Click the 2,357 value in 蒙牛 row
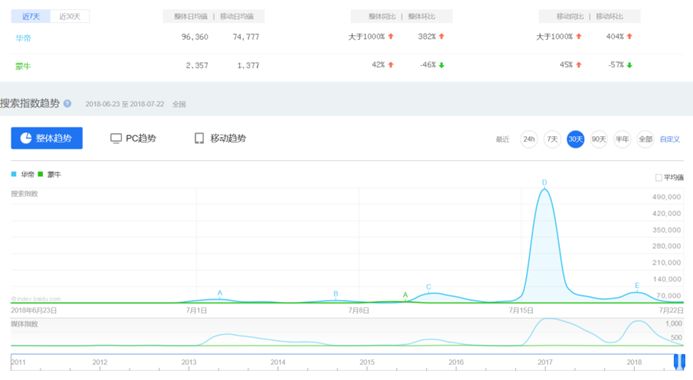 (197, 65)
